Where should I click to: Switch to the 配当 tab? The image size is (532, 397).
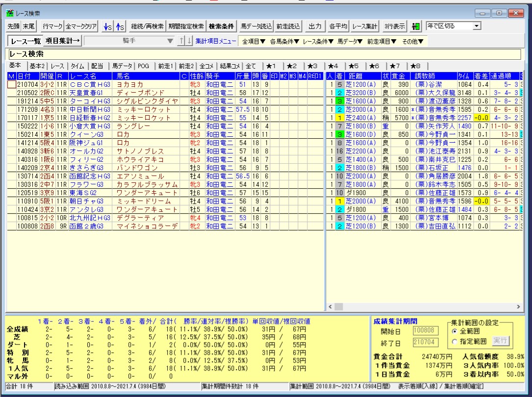click(97, 66)
